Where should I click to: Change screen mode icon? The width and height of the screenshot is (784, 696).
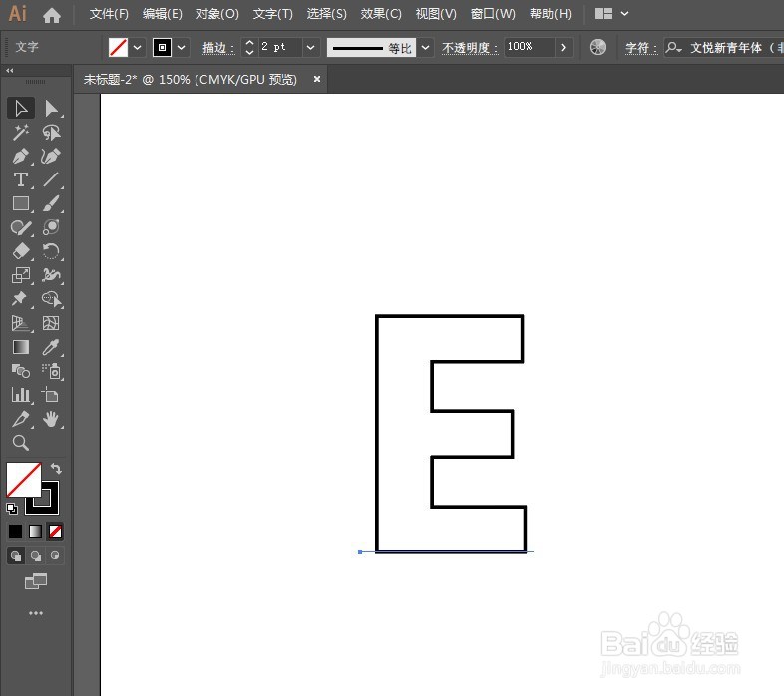[36, 581]
